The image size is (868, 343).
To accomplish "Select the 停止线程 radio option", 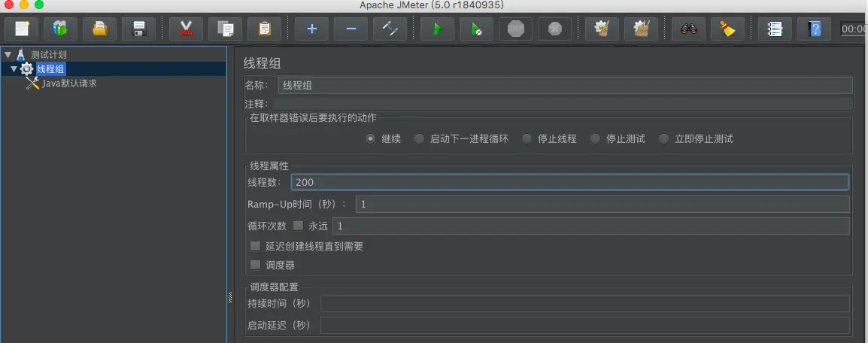I will pyautogui.click(x=527, y=139).
